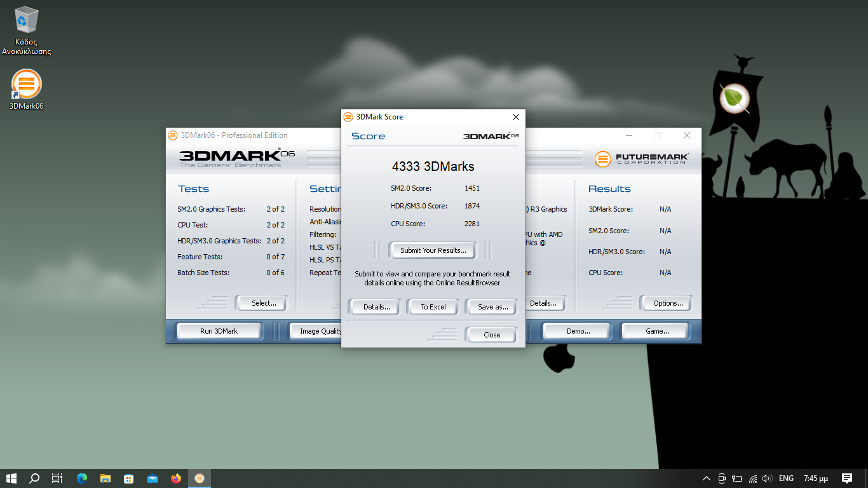Click the Tests section heading
Image resolution: width=868 pixels, height=488 pixels.
pyautogui.click(x=193, y=189)
